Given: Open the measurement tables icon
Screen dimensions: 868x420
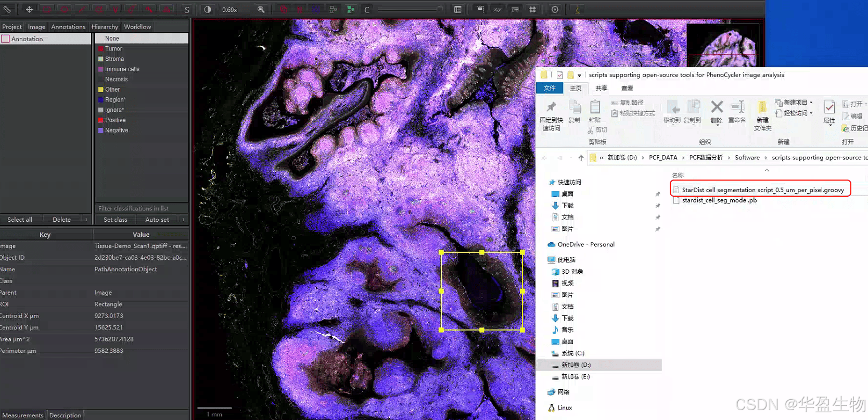Looking at the screenshot, I should click(x=457, y=9).
